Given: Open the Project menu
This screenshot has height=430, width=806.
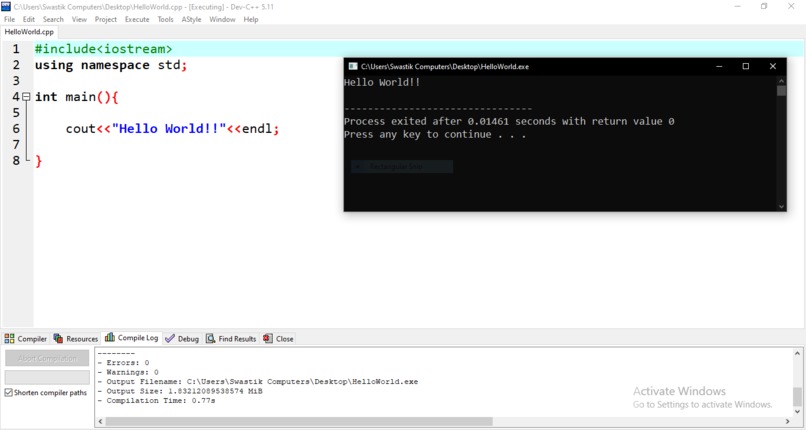Looking at the screenshot, I should click(x=106, y=20).
